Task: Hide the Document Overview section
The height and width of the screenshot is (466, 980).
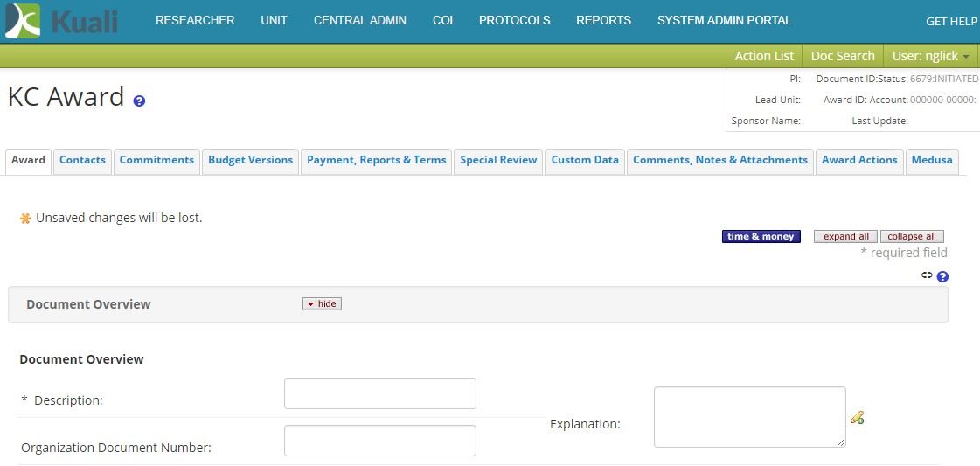Action: click(x=322, y=303)
